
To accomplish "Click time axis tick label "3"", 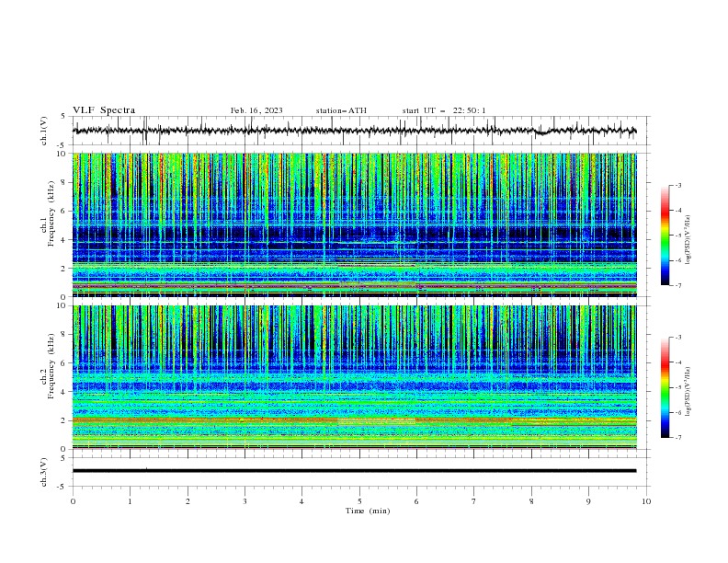I will [x=245, y=501].
